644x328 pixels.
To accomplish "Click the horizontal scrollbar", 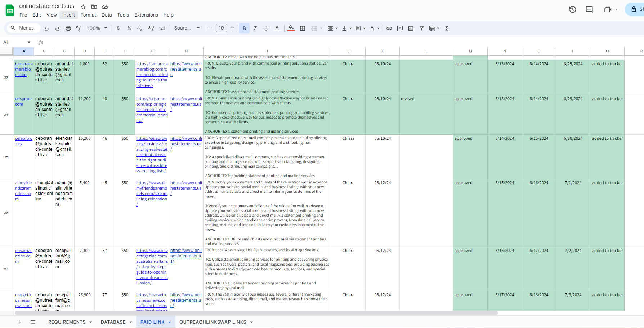I will pos(256,313).
